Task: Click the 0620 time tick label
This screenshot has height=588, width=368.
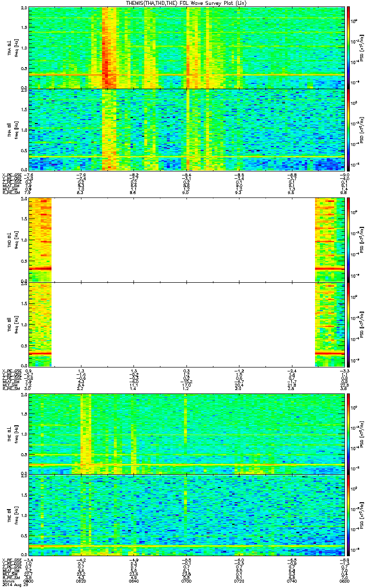Action: pyautogui.click(x=81, y=582)
